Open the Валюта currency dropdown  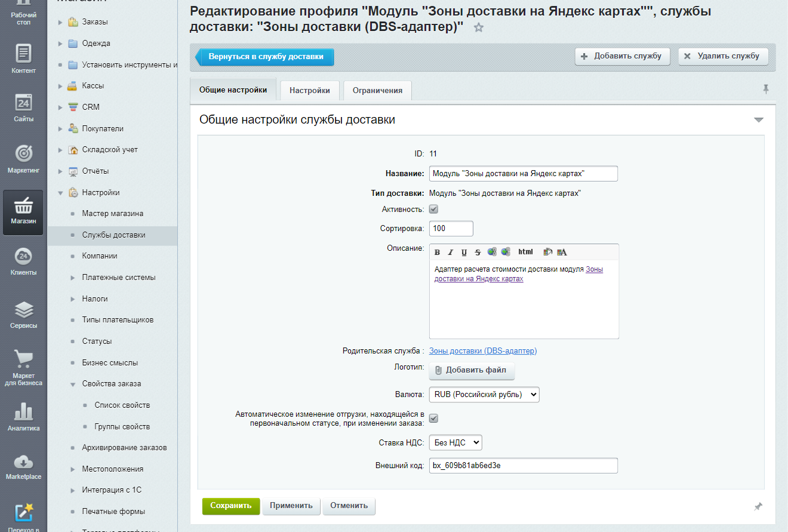484,394
